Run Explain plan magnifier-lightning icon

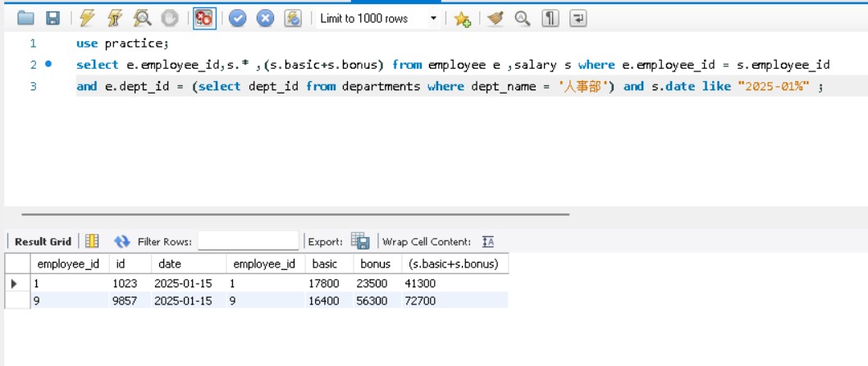point(142,18)
